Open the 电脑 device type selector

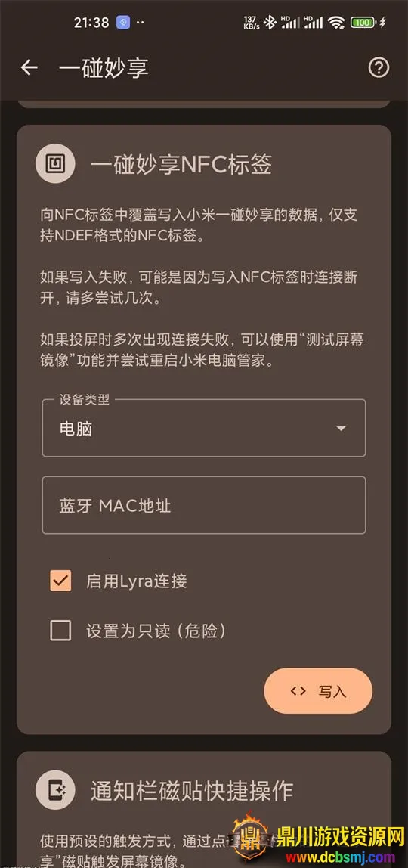click(204, 428)
